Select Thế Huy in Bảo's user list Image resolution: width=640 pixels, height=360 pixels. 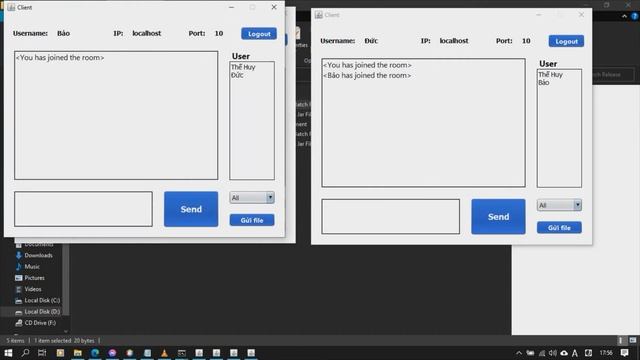(x=243, y=67)
